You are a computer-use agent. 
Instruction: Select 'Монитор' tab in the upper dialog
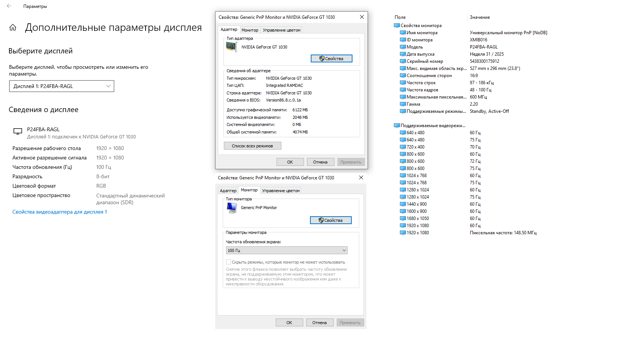[250, 30]
